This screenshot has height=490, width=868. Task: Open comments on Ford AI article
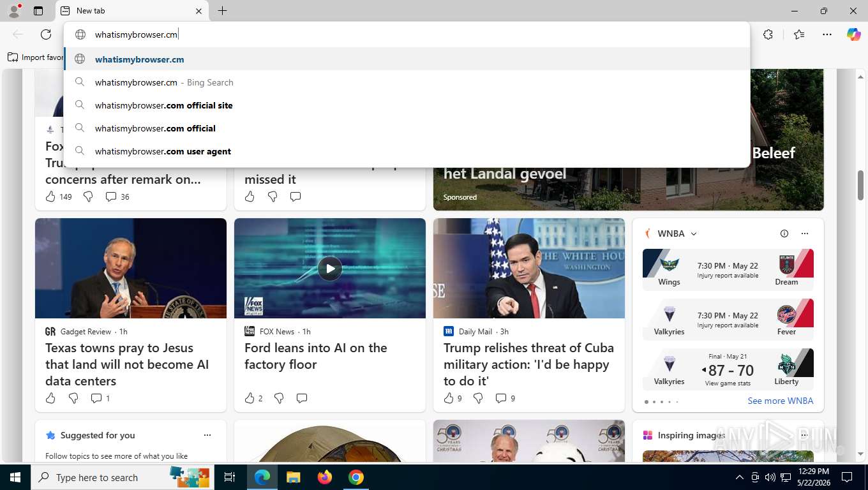[x=302, y=398]
